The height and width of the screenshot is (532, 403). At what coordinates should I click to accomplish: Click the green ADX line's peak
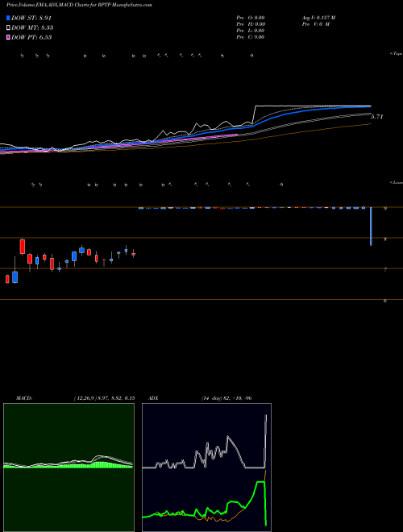[x=260, y=482]
